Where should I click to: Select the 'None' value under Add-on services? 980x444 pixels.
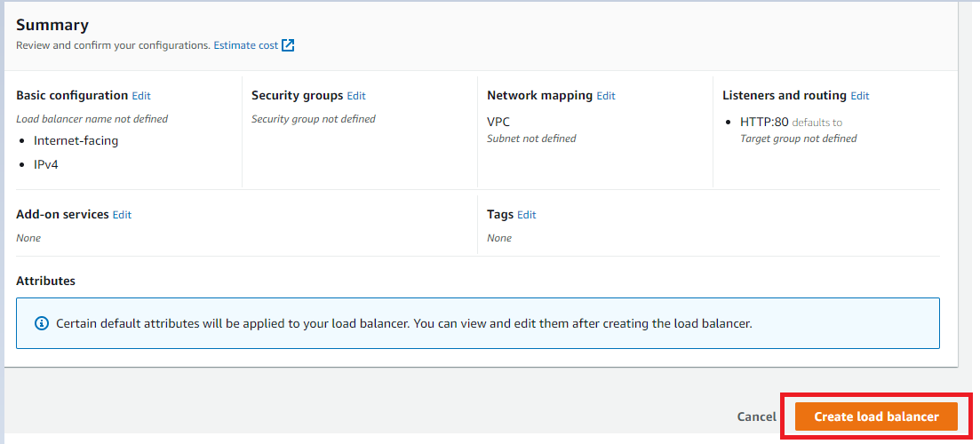(x=28, y=237)
